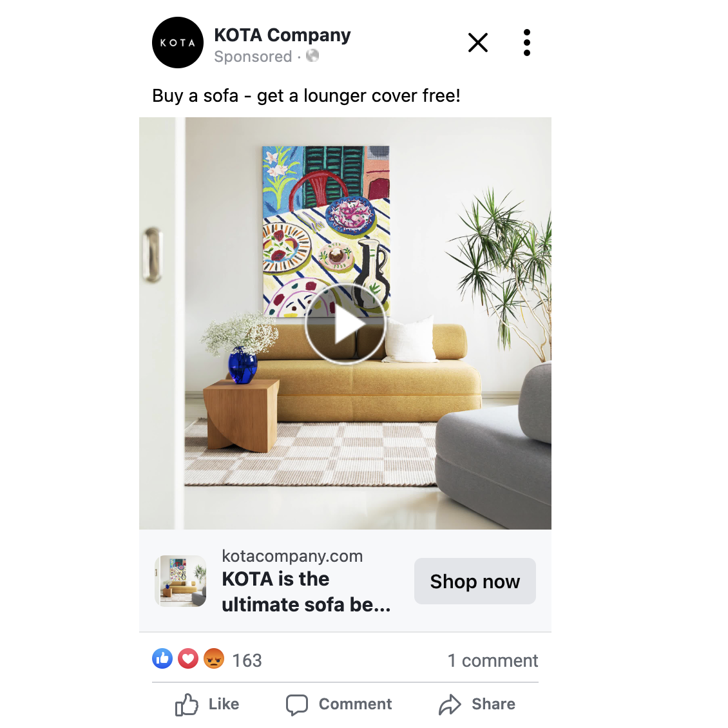Play the sofa video

click(x=345, y=324)
